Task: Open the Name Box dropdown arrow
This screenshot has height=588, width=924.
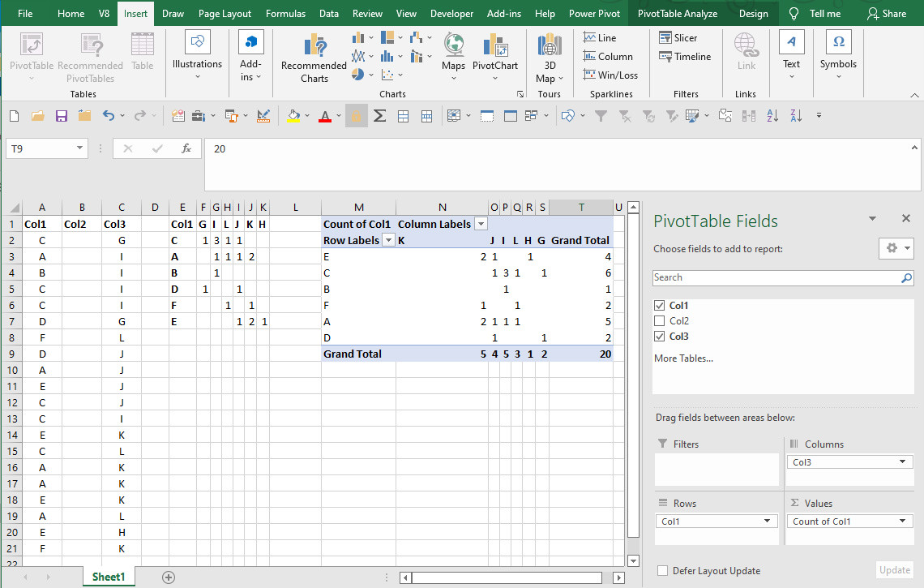Action: 79,148
